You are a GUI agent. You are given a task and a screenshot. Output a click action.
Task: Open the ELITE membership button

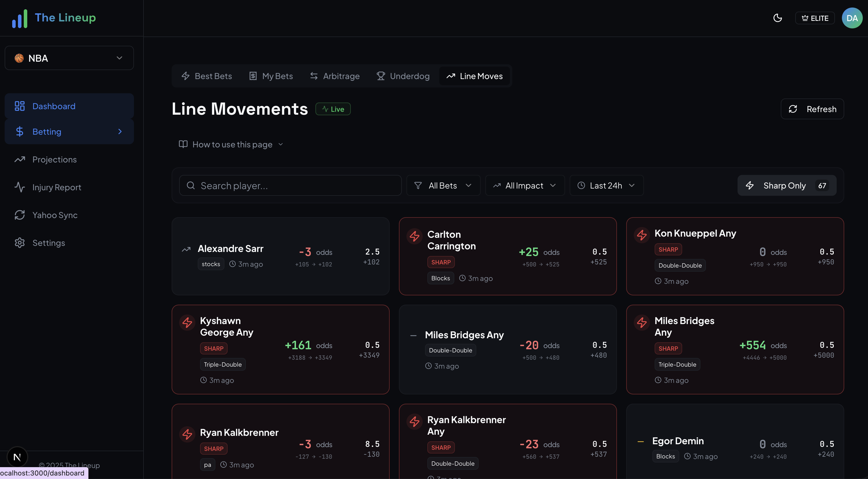pyautogui.click(x=815, y=18)
